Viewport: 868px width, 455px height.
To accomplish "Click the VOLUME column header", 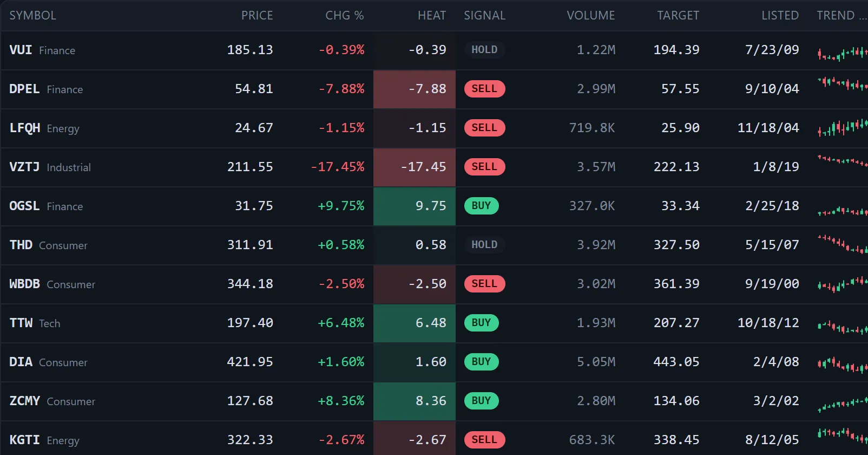I will (591, 16).
